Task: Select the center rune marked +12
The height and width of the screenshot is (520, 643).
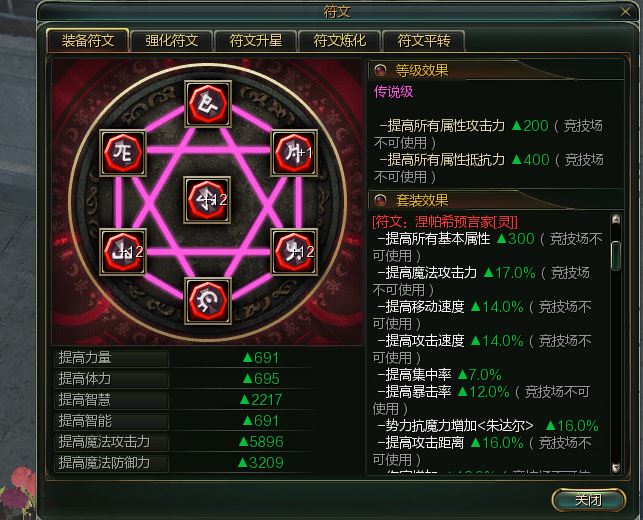Action: tap(207, 200)
